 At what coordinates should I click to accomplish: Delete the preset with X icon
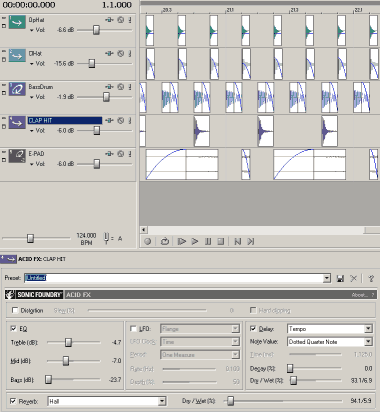click(353, 278)
